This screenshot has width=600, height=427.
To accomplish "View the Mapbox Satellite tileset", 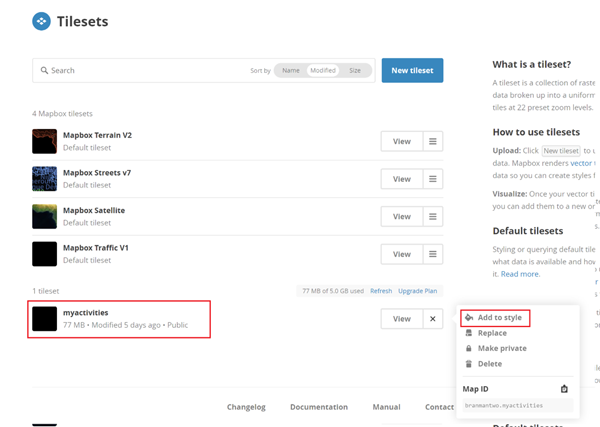I will 402,217.
